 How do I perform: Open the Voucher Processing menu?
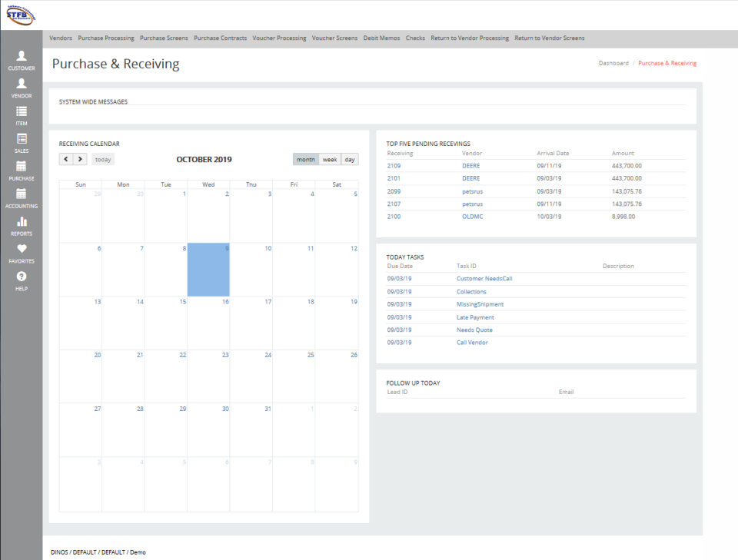click(x=279, y=38)
